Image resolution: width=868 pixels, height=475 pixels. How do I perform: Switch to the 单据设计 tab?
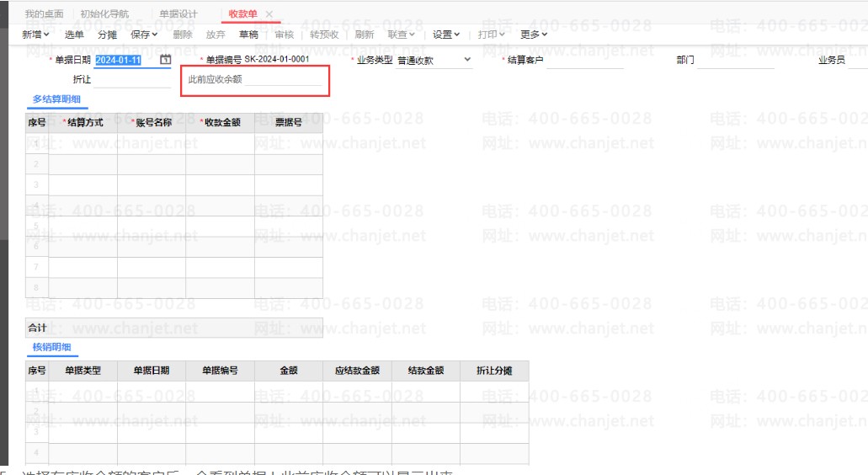178,13
